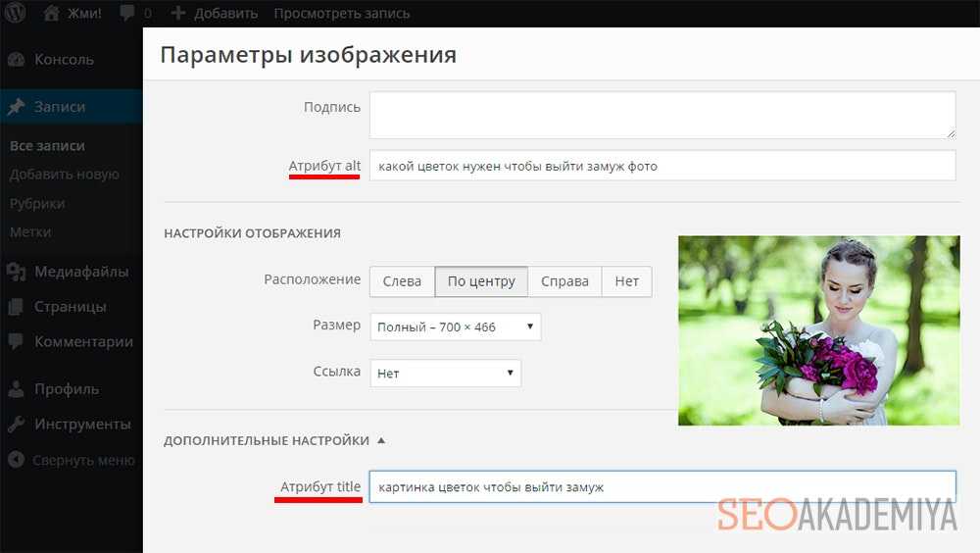Set alignment to По центру
This screenshot has height=553, width=980.
click(481, 281)
